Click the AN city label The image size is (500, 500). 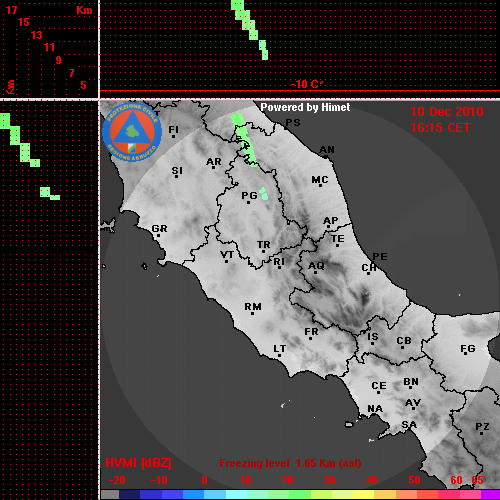point(327,150)
